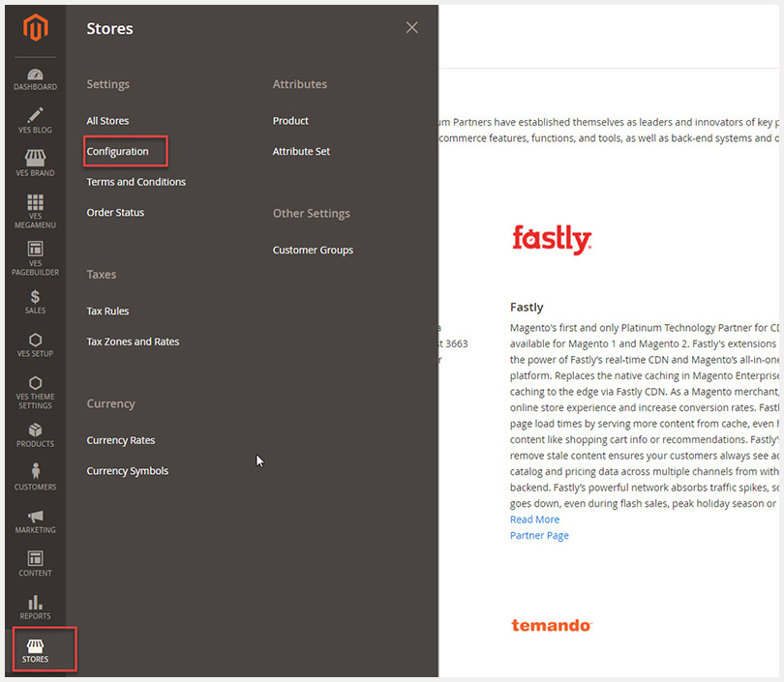784x682 pixels.
Task: Click Fastly Read More link
Action: tap(534, 519)
